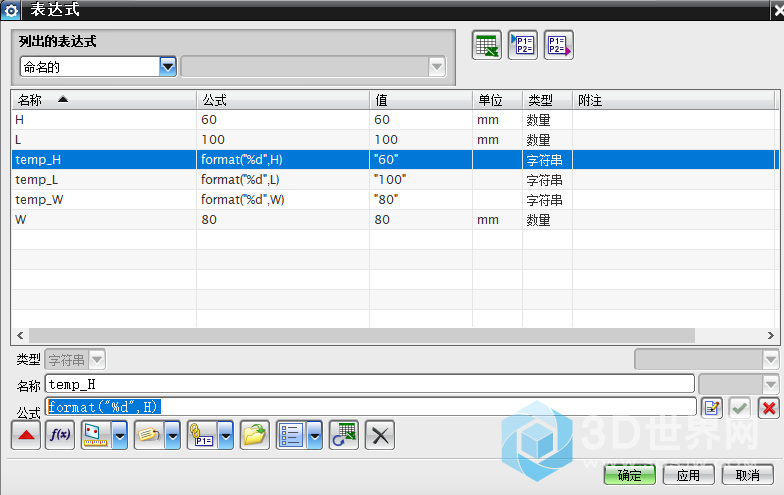Click the spreadsheet edit icon at top
The image size is (784, 495).
tap(486, 45)
